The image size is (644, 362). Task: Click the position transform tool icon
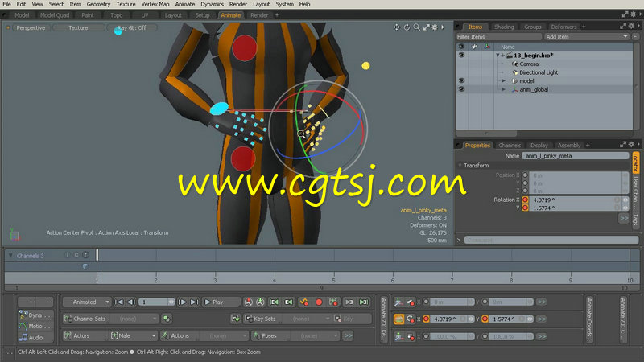(x=398, y=302)
